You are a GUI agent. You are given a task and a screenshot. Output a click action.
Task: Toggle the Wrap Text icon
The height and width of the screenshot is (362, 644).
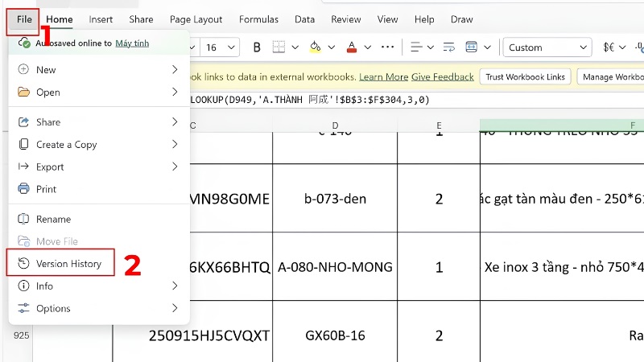[x=449, y=47]
